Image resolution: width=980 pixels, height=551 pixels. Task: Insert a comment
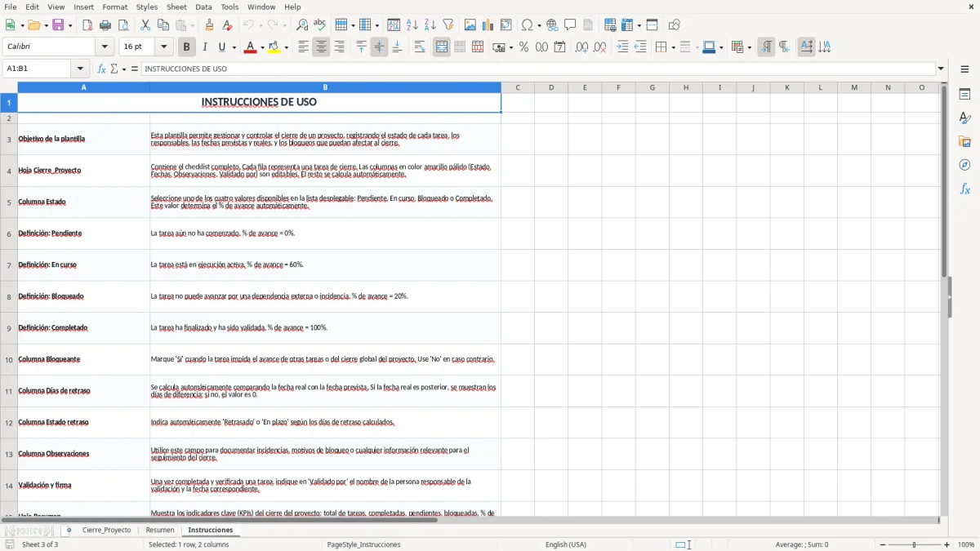(570, 25)
